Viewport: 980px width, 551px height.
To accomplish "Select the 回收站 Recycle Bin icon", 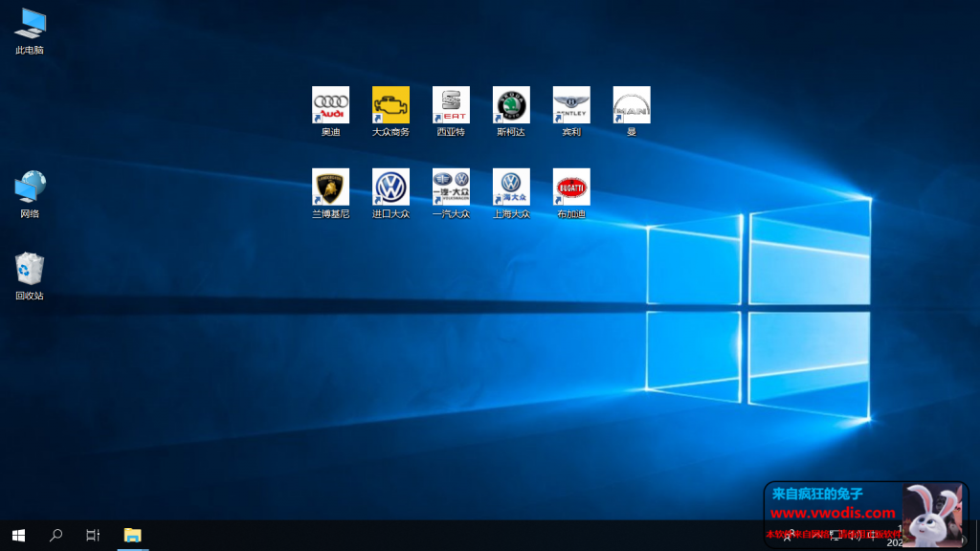I will pyautogui.click(x=30, y=270).
